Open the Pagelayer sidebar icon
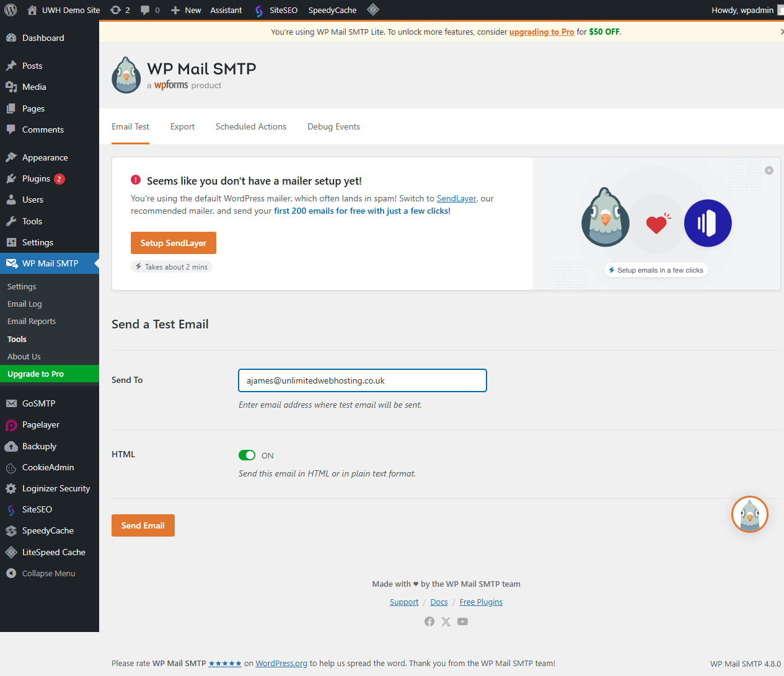784x676 pixels. (x=11, y=425)
